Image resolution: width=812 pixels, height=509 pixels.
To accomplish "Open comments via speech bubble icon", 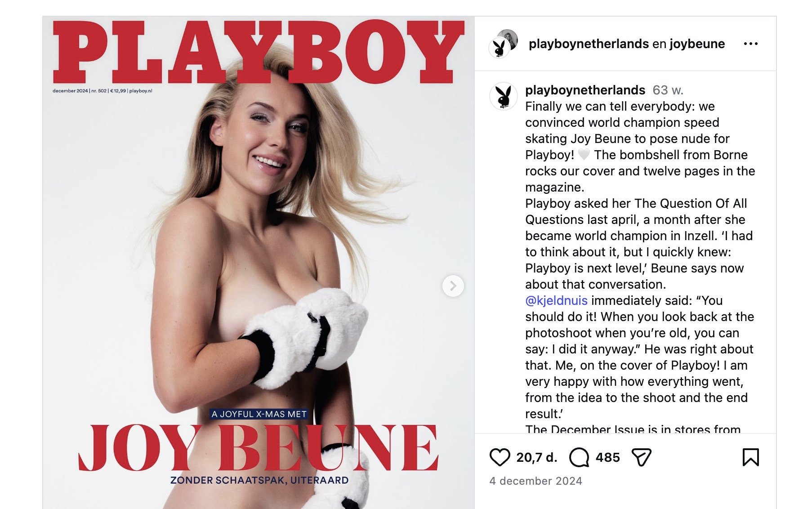I will tap(579, 457).
